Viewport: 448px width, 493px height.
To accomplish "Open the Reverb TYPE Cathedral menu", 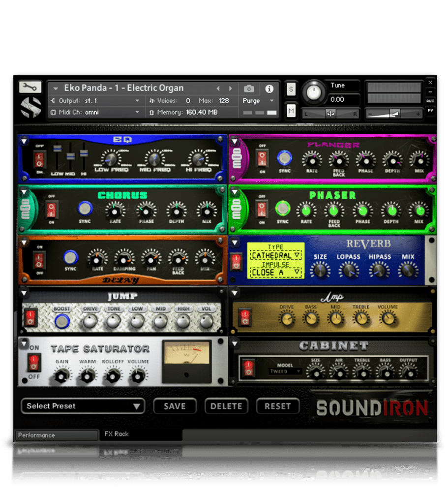I will (x=276, y=255).
